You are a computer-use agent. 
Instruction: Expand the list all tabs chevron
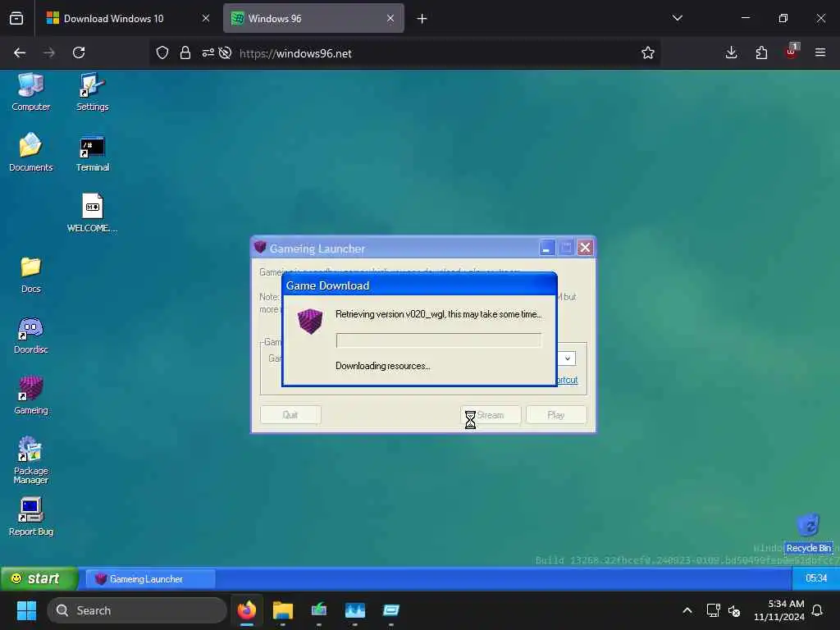pos(678,18)
